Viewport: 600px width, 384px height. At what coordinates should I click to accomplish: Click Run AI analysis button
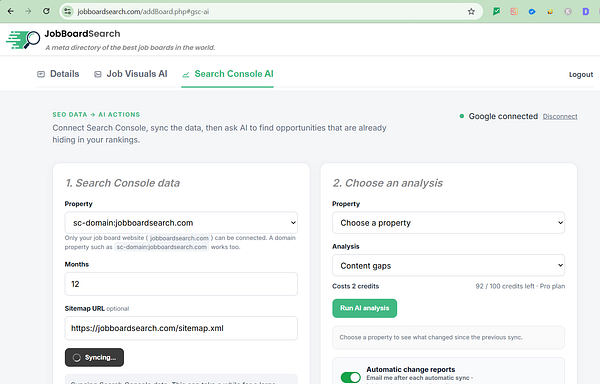[x=364, y=308]
